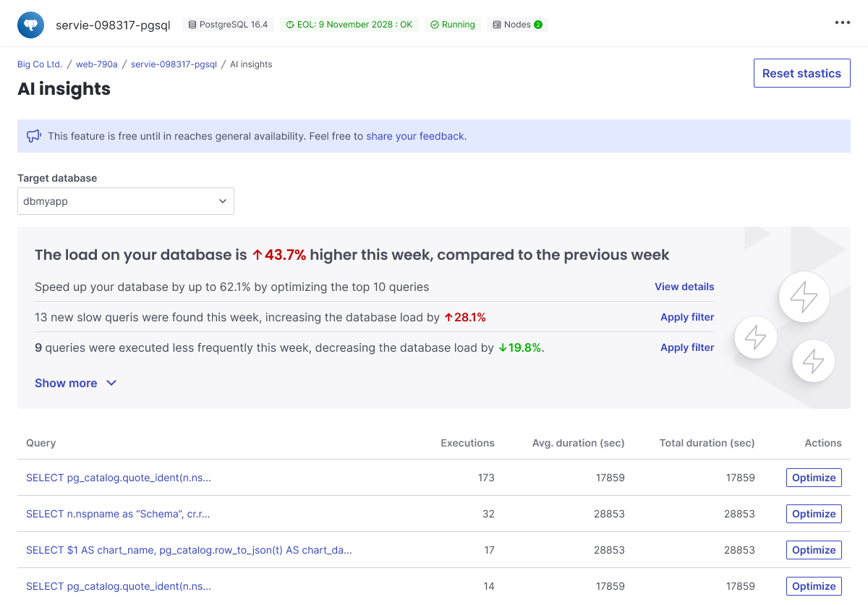Apply filter for new slow queries

[686, 317]
